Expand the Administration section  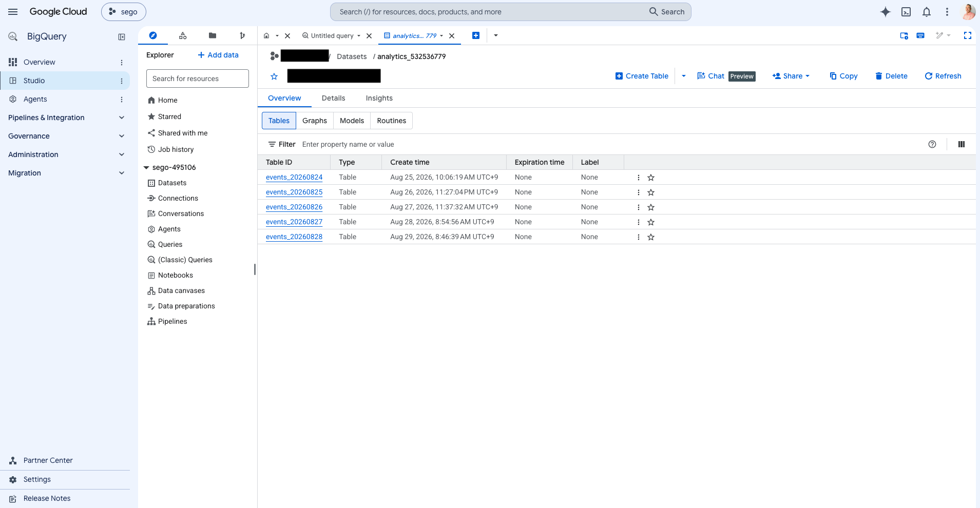pyautogui.click(x=122, y=154)
